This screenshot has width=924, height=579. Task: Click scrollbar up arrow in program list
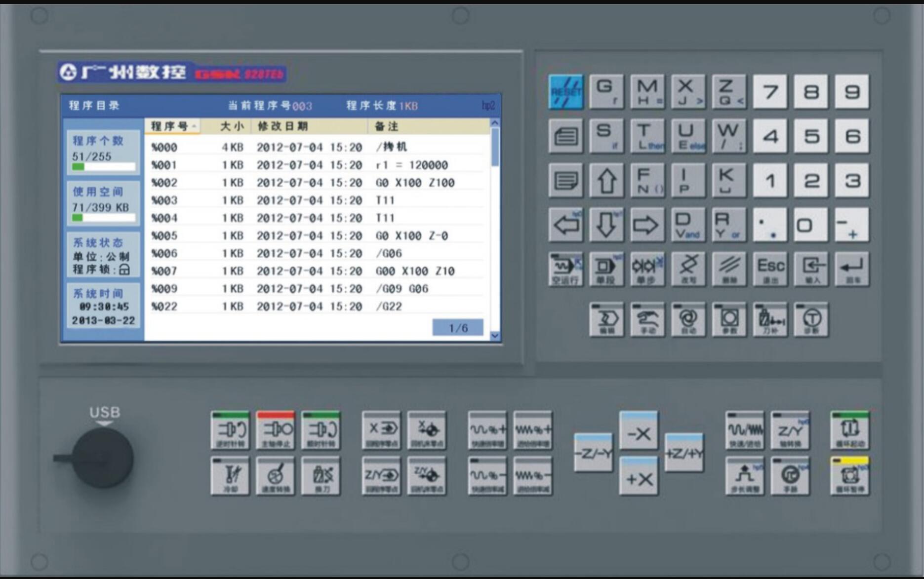click(x=495, y=122)
